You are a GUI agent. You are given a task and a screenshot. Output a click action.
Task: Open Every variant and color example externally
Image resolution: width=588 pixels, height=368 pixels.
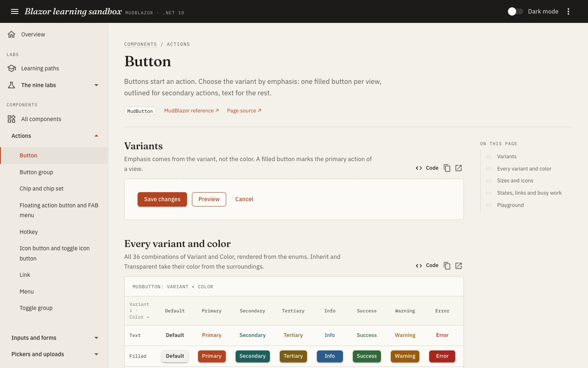click(x=459, y=266)
